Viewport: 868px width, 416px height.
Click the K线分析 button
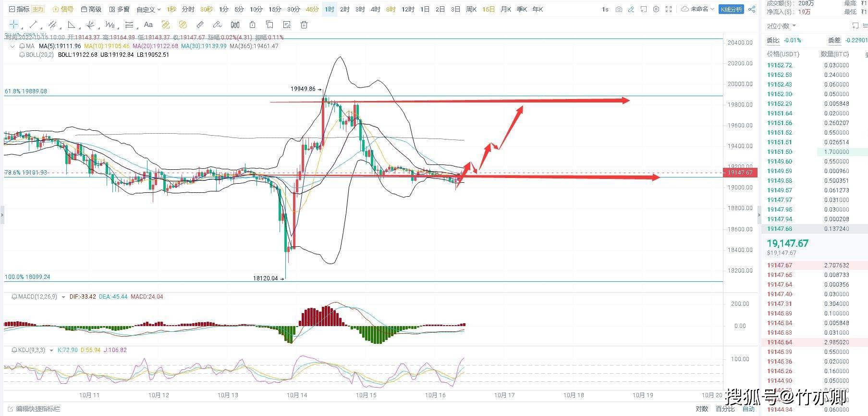tap(731, 9)
